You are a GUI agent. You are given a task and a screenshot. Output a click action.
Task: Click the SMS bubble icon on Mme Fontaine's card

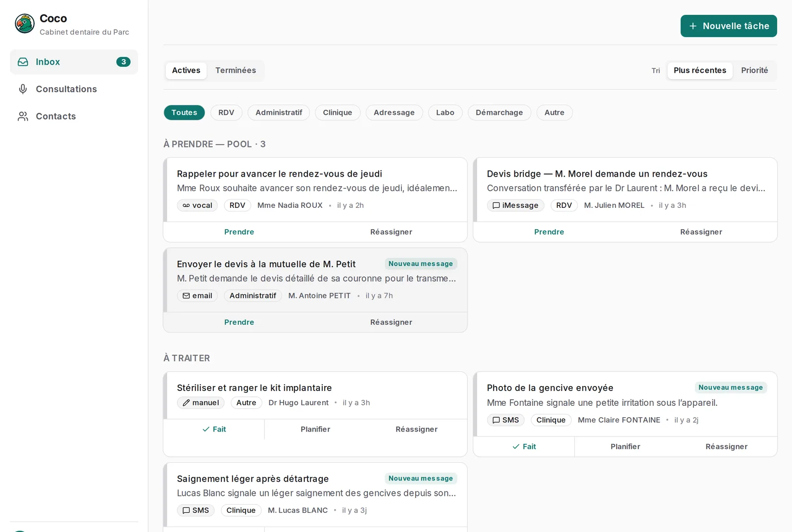pos(496,420)
